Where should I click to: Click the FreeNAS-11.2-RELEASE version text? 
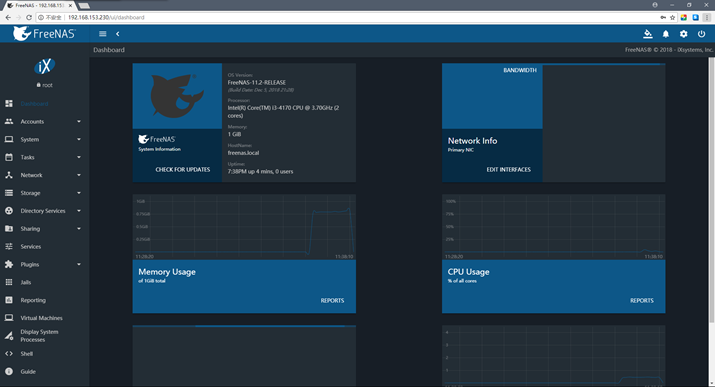[x=257, y=83]
